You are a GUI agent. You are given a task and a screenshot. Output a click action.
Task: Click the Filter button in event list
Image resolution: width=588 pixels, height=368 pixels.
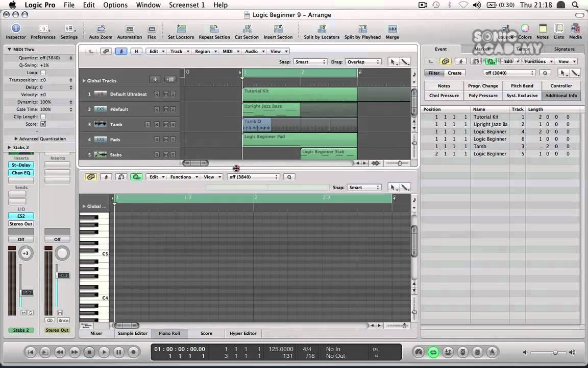(434, 73)
